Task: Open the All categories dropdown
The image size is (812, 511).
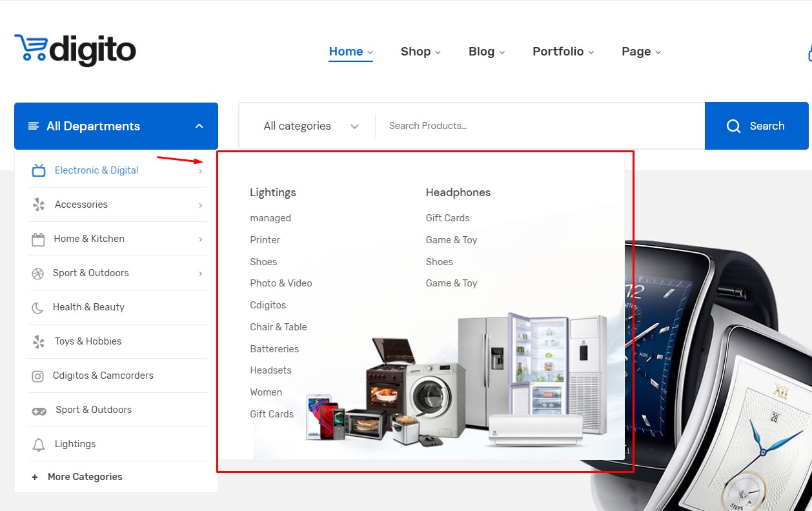Action: click(x=310, y=126)
